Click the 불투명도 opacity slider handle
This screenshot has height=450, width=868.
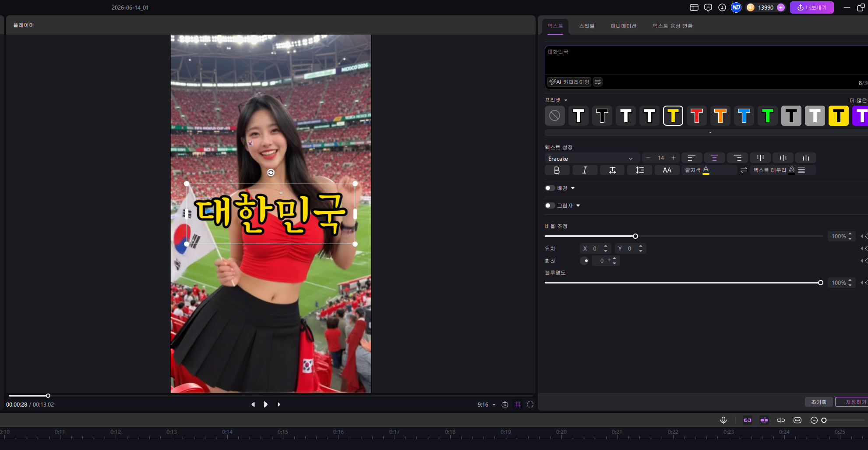(x=821, y=283)
